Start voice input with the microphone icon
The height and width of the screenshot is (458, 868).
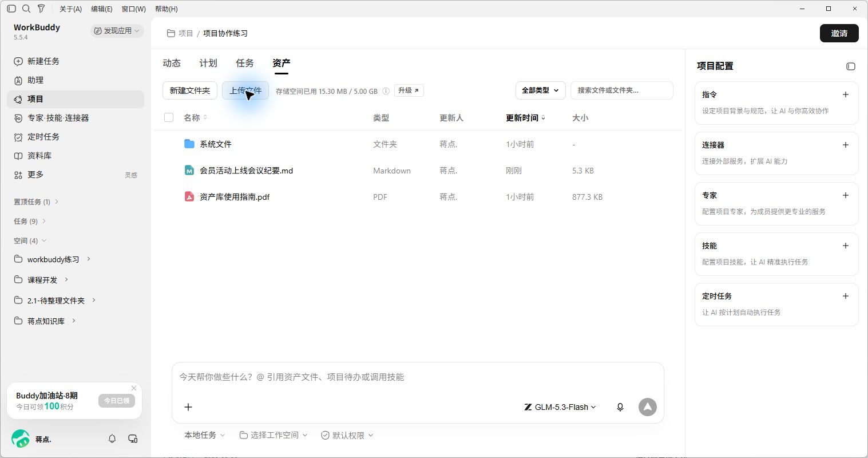620,407
